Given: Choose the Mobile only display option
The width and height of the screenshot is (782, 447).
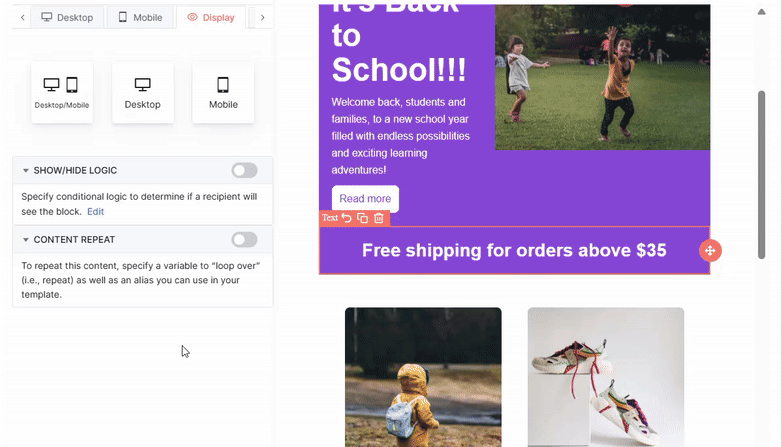Looking at the screenshot, I should 223,93.
